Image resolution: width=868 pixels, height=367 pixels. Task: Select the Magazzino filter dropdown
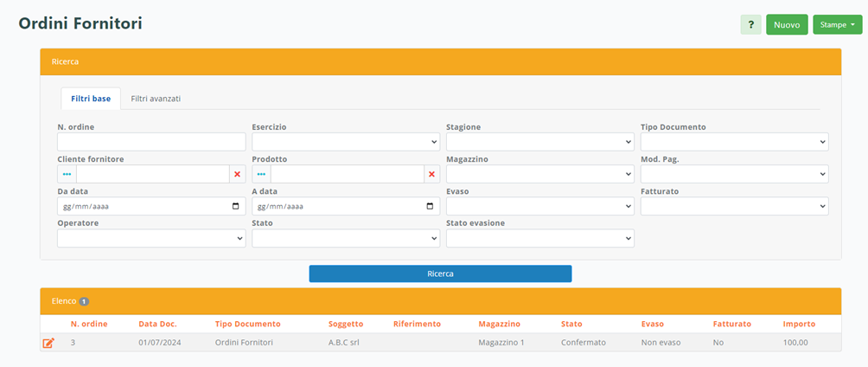(539, 174)
